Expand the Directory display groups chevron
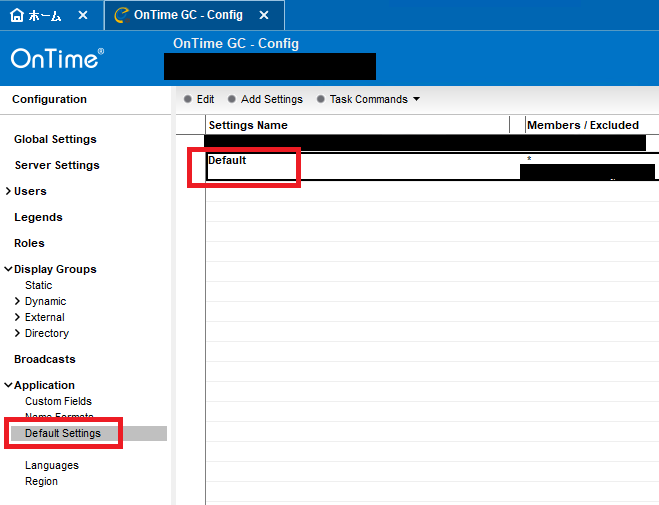Screen dimensions: 659x505 point(17,333)
